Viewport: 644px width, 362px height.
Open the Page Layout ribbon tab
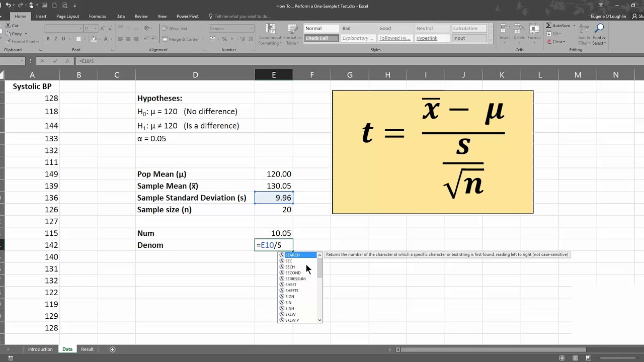tap(67, 16)
